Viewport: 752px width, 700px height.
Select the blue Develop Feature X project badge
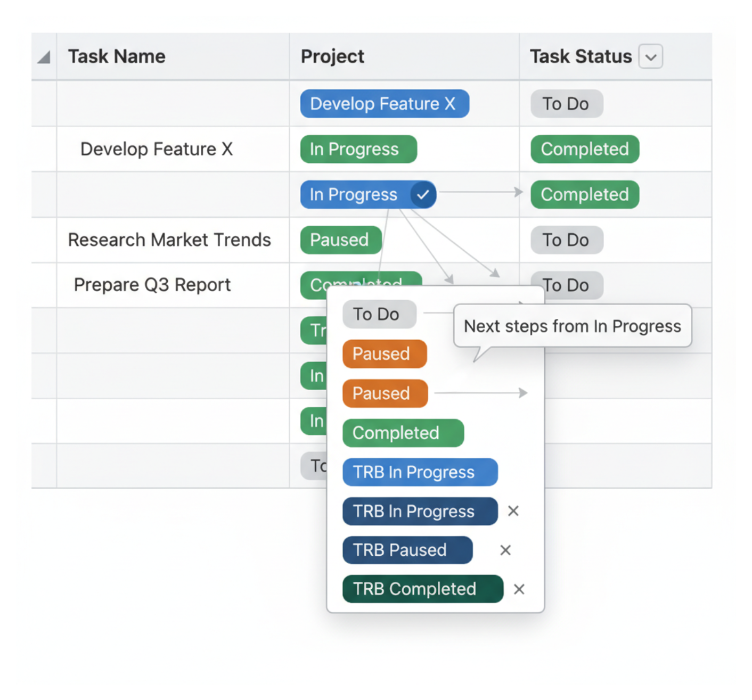point(384,104)
